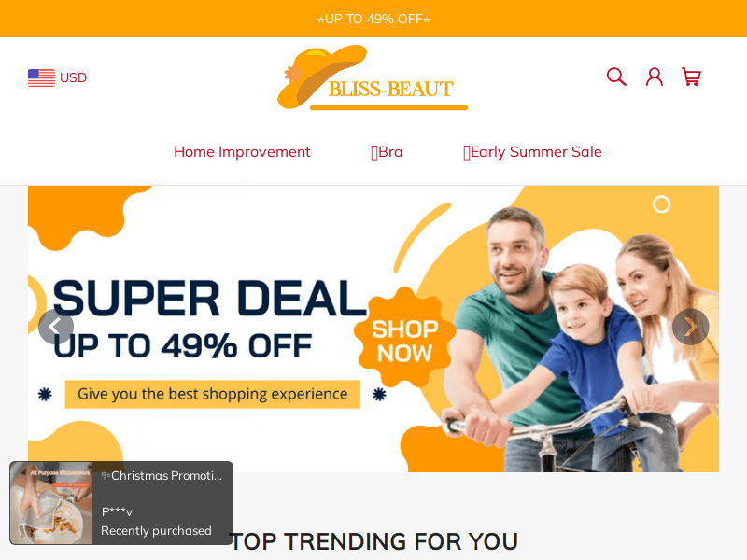Screen dimensions: 747x560
Task: Open the Bra category menu
Action: click(387, 152)
